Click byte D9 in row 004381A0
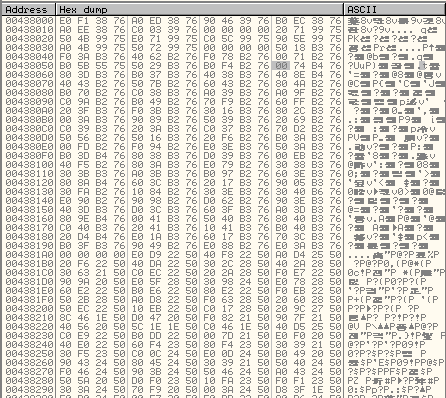The width and height of the screenshot is (446, 398). (155, 255)
